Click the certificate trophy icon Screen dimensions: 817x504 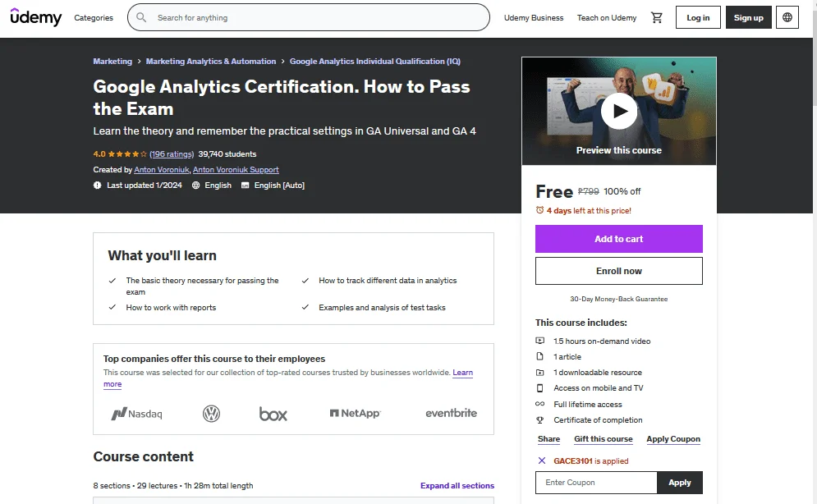[x=539, y=419]
